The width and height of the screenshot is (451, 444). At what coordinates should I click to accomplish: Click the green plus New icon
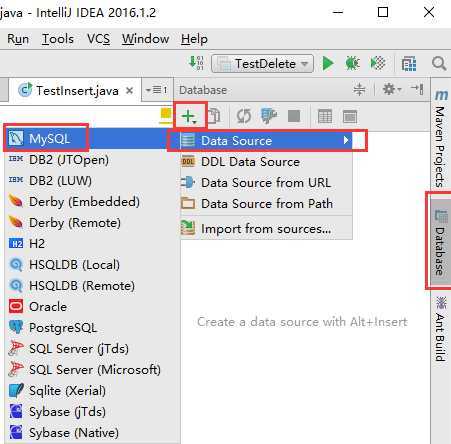(x=190, y=117)
